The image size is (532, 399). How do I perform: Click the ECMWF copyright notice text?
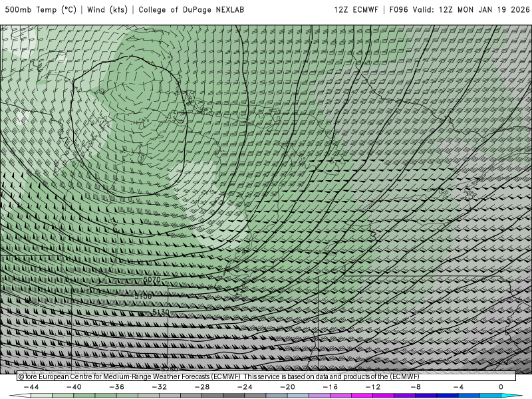pyautogui.click(x=219, y=376)
